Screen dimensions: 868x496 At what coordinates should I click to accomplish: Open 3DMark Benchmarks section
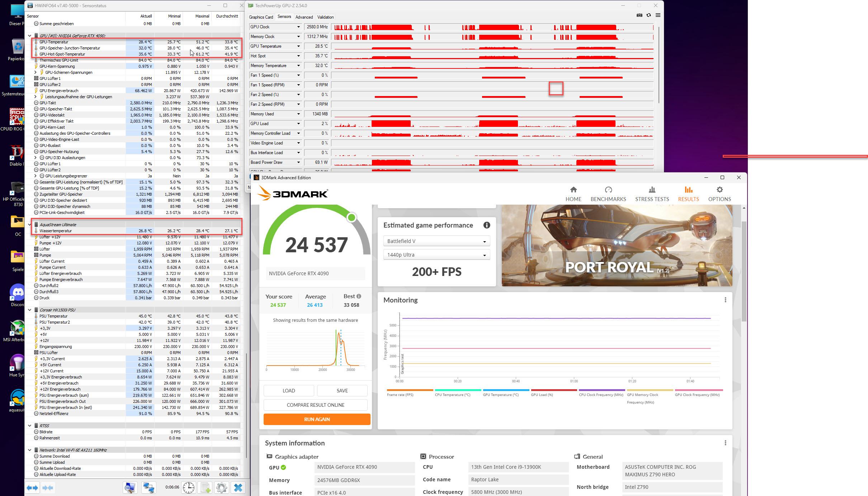[608, 194]
